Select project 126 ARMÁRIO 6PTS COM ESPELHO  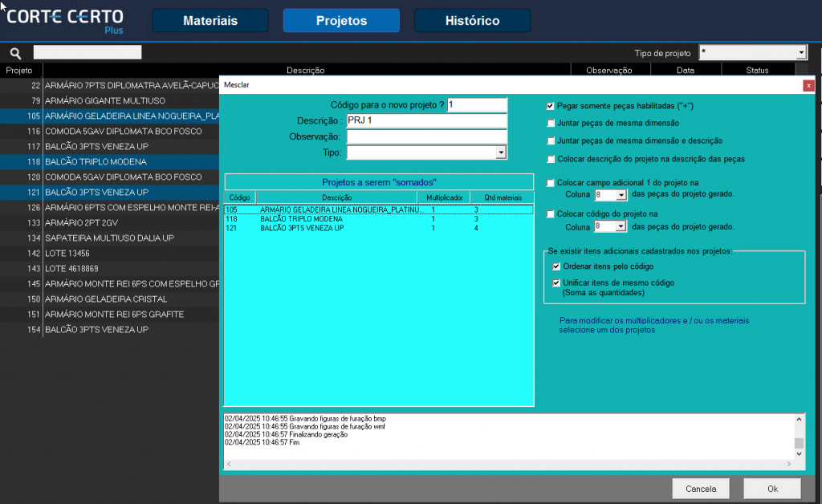tap(109, 208)
